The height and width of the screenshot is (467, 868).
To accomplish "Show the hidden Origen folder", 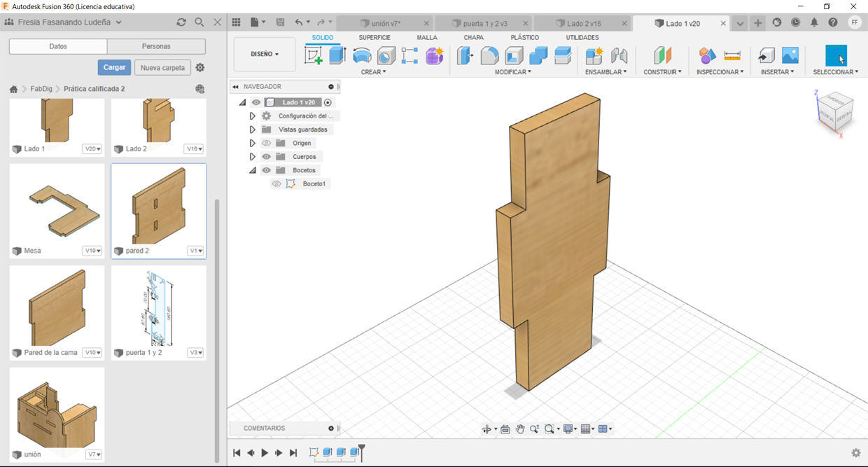I will (x=267, y=143).
